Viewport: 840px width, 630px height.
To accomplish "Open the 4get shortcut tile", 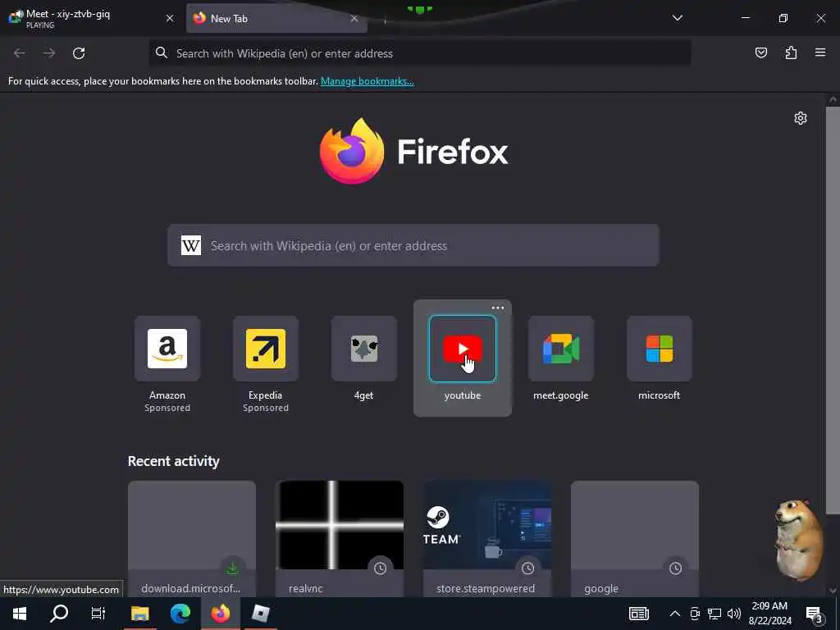I will (x=363, y=349).
